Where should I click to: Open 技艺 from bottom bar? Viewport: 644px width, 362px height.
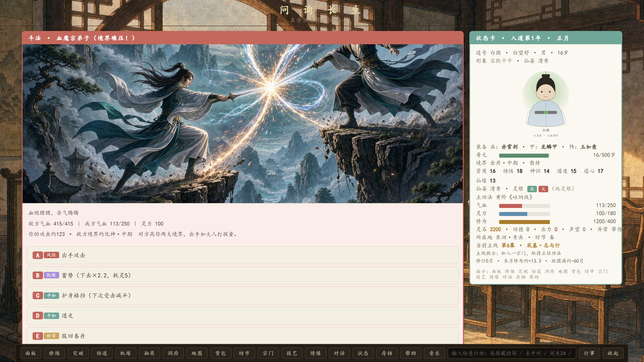(292, 353)
